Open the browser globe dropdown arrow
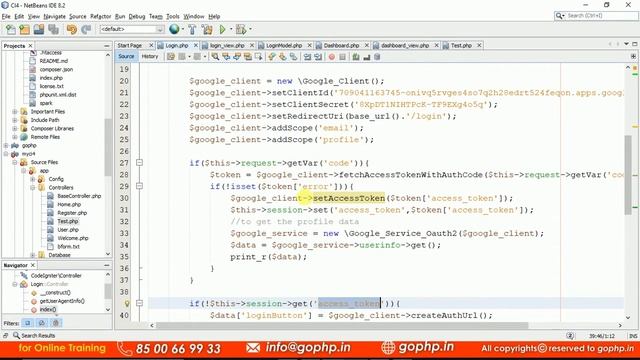This screenshot has height=360, width=640. pos(182,29)
